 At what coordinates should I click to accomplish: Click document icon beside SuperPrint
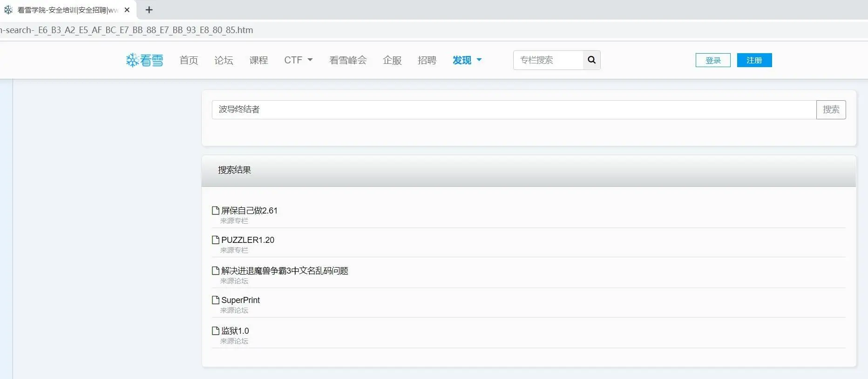coord(216,300)
